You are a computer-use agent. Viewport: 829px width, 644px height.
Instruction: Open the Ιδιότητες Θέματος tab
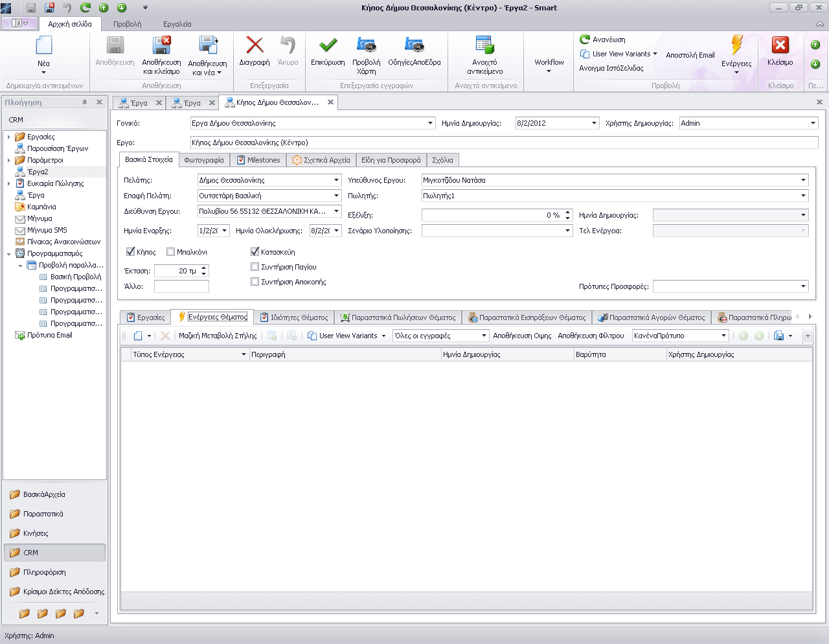[294, 317]
